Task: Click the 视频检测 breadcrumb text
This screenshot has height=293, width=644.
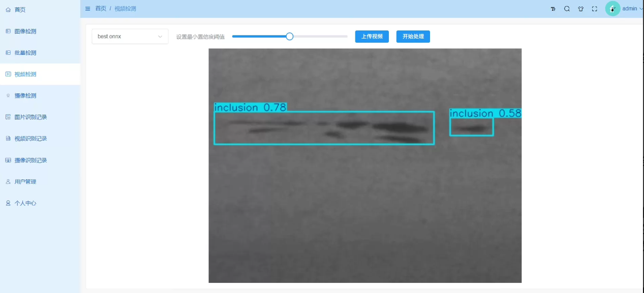Action: 125,9
